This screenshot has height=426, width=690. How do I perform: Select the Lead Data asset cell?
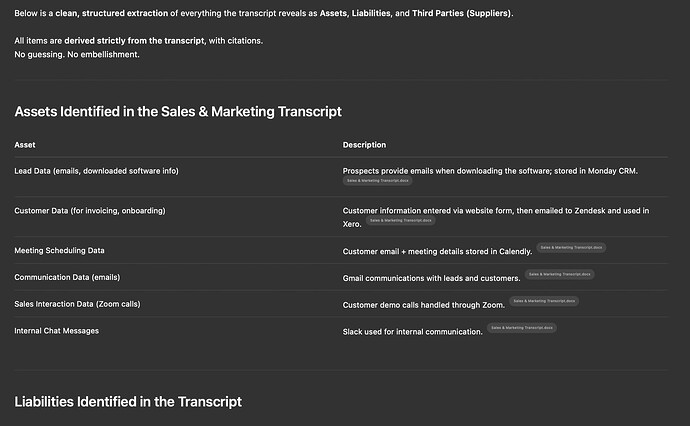click(x=96, y=171)
